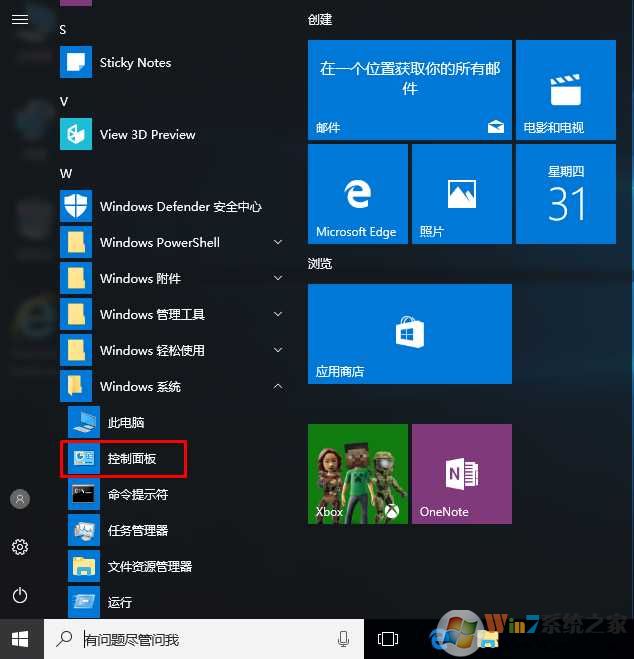Click the hamburger menu at top left
This screenshot has width=634, height=659.
click(20, 19)
